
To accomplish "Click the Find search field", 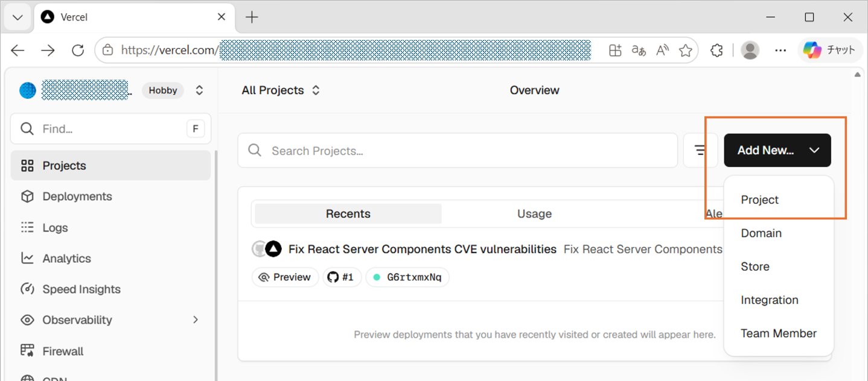I will (x=111, y=128).
